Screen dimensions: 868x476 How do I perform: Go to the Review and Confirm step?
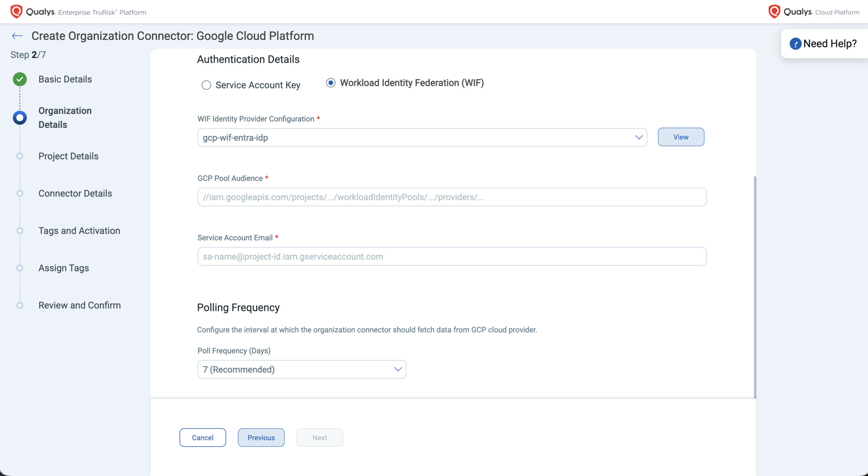point(80,305)
